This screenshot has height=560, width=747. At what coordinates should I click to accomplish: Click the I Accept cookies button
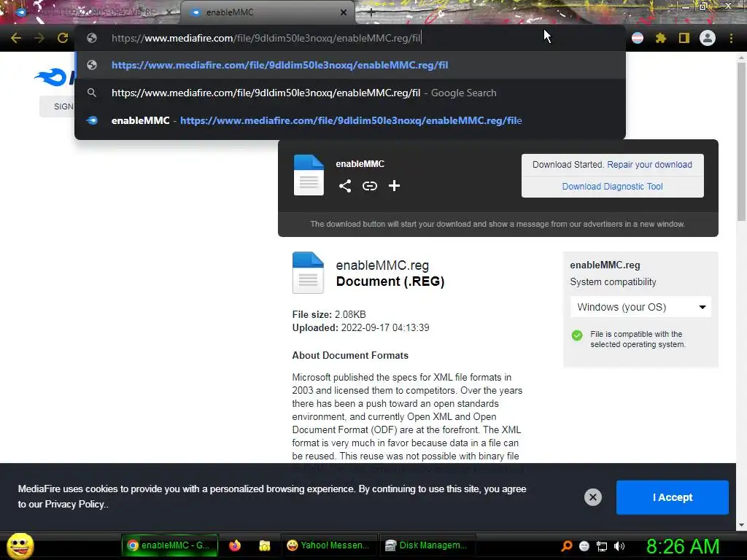(x=672, y=497)
